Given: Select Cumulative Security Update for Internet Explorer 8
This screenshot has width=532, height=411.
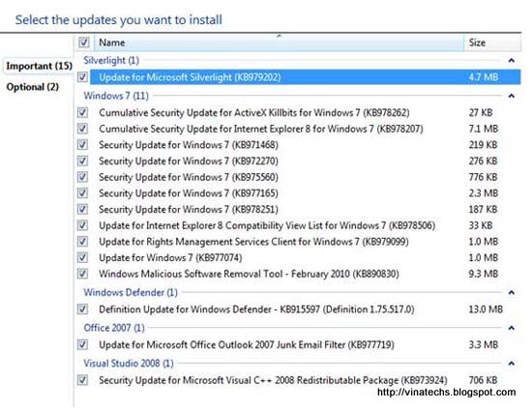Looking at the screenshot, I should (x=261, y=129).
